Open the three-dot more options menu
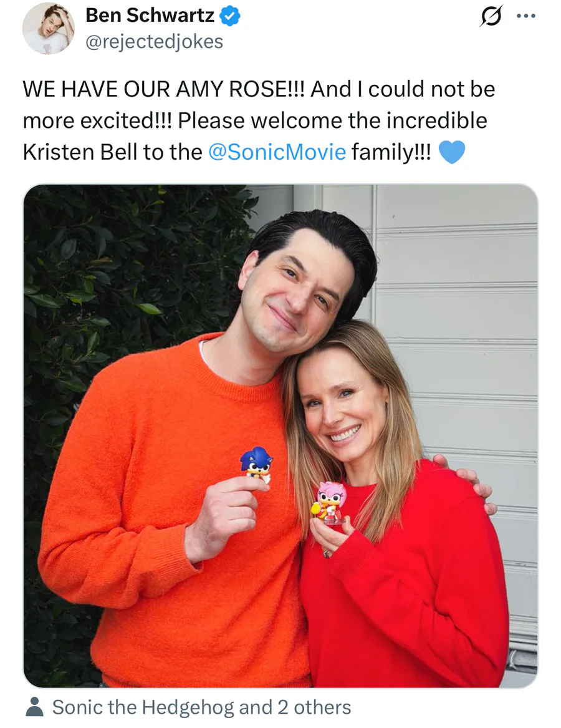This screenshot has width=561, height=728. coord(526,17)
